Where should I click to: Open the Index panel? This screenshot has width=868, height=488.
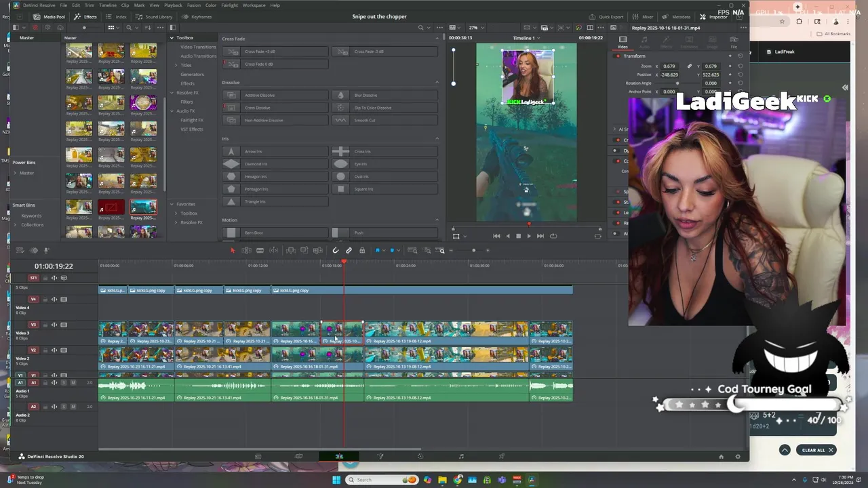click(117, 16)
